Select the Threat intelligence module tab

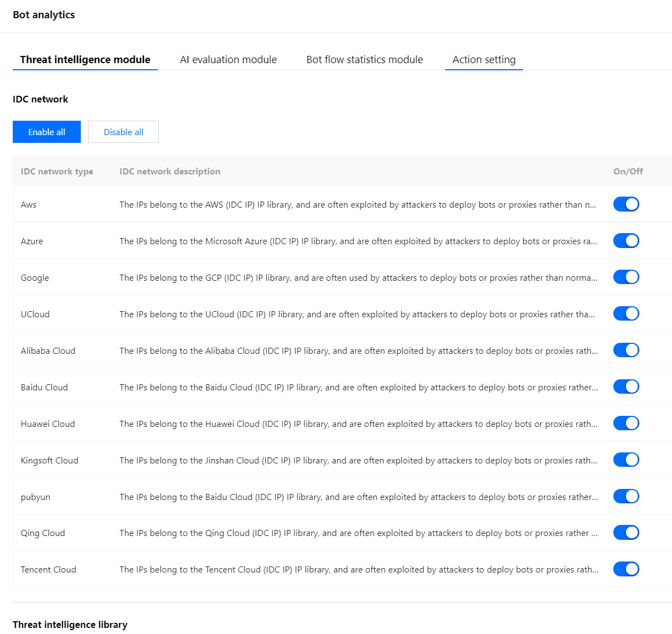pyautogui.click(x=85, y=60)
